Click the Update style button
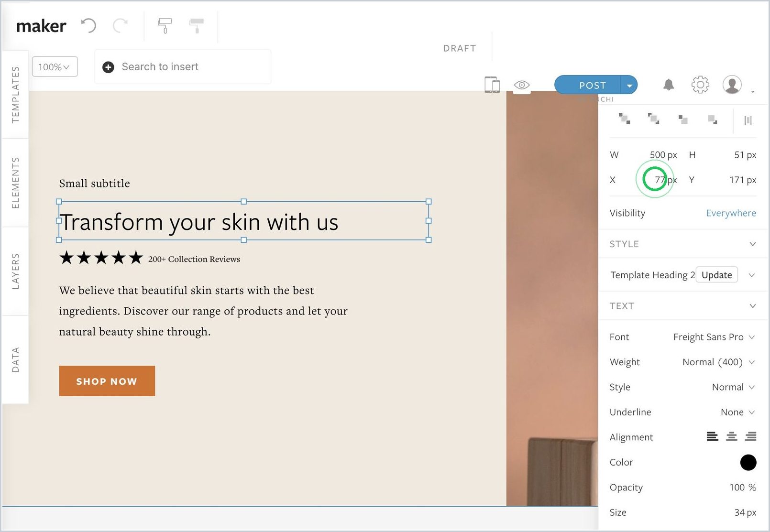The height and width of the screenshot is (532, 770). pyautogui.click(x=716, y=275)
